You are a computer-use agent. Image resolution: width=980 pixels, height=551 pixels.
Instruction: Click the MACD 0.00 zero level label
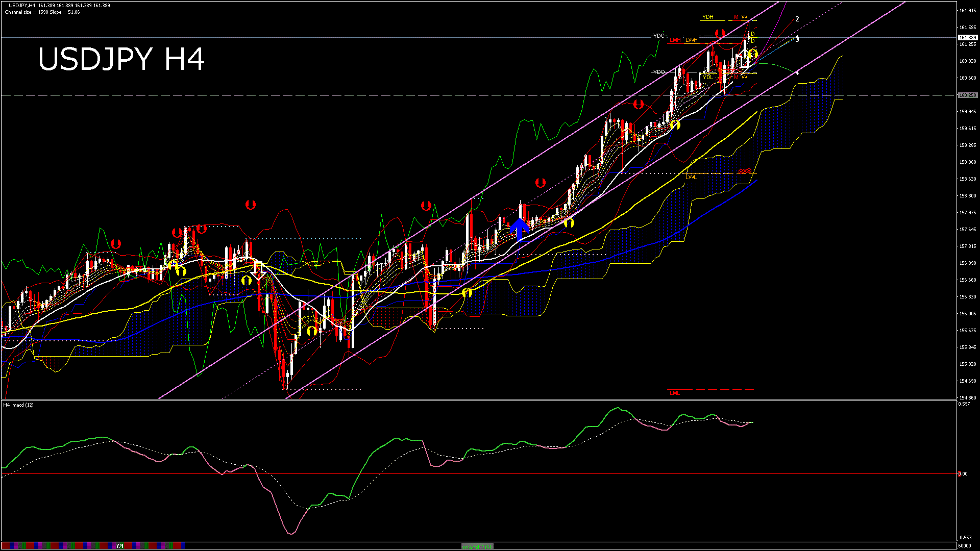click(x=963, y=474)
